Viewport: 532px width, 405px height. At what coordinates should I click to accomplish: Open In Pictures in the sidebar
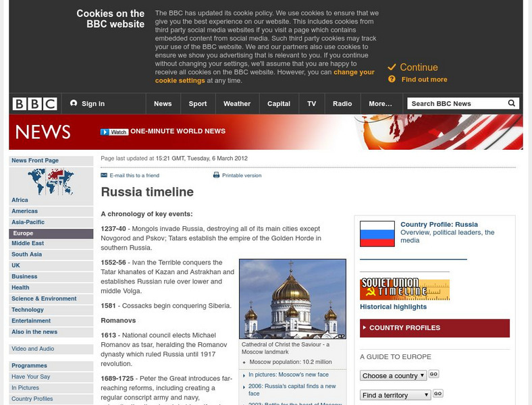(x=51, y=387)
